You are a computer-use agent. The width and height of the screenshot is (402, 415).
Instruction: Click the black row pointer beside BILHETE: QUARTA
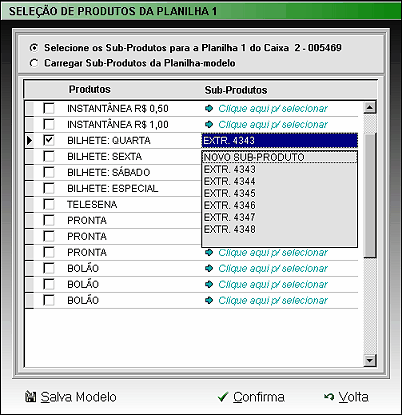click(x=30, y=140)
